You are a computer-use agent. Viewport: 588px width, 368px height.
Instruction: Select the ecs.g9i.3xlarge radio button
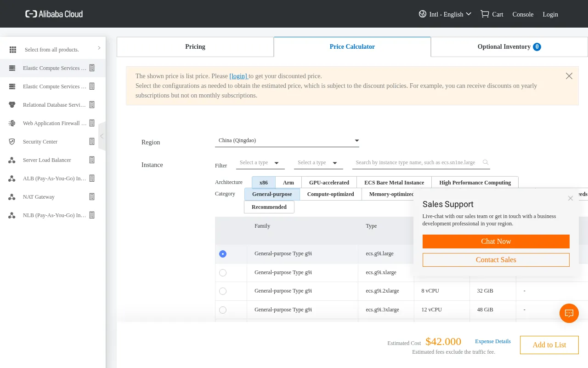[223, 310]
